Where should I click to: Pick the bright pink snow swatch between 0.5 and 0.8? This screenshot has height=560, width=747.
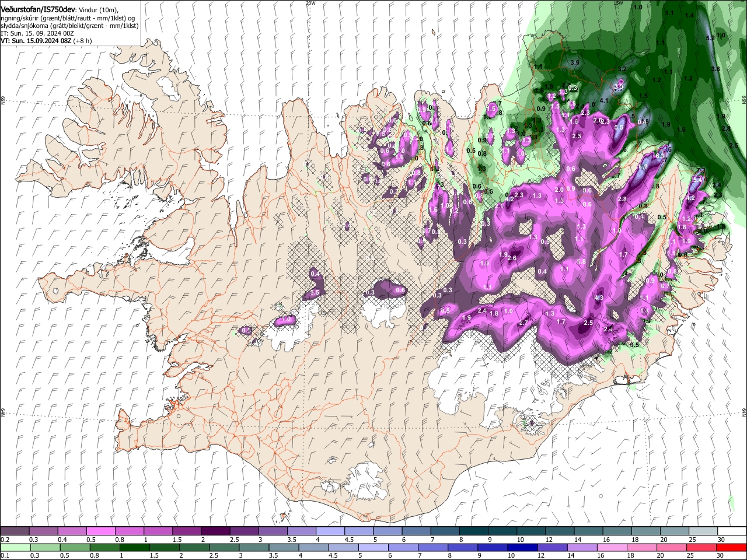point(101,531)
